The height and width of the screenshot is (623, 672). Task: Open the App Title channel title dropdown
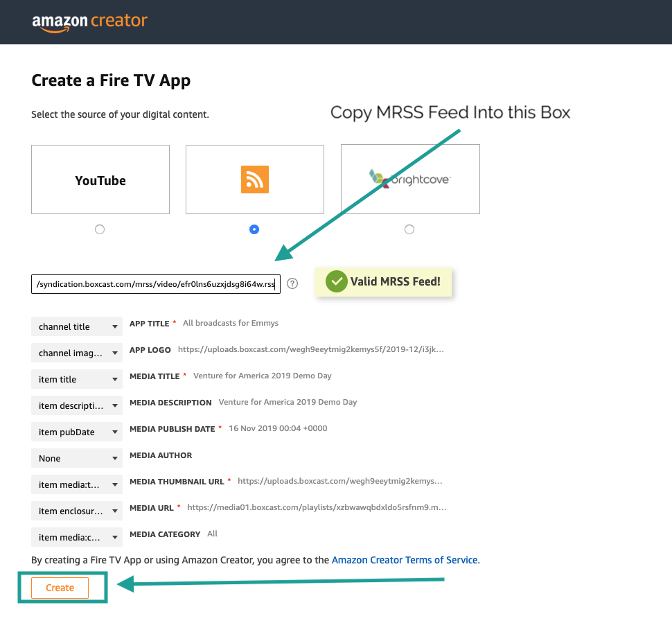click(77, 326)
